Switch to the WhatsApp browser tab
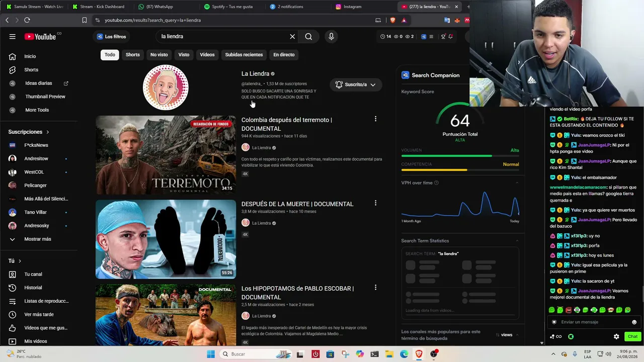Screen dimensions: 644x362 (164, 7)
